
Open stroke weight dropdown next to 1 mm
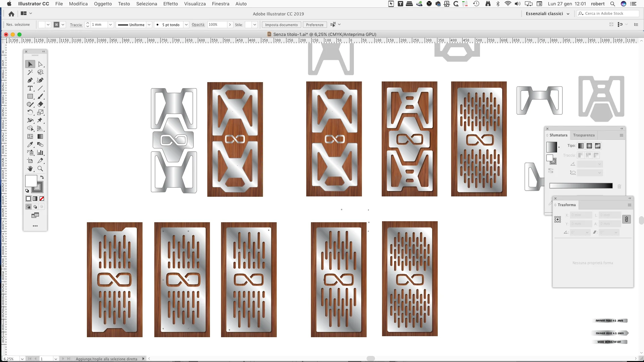point(110,24)
